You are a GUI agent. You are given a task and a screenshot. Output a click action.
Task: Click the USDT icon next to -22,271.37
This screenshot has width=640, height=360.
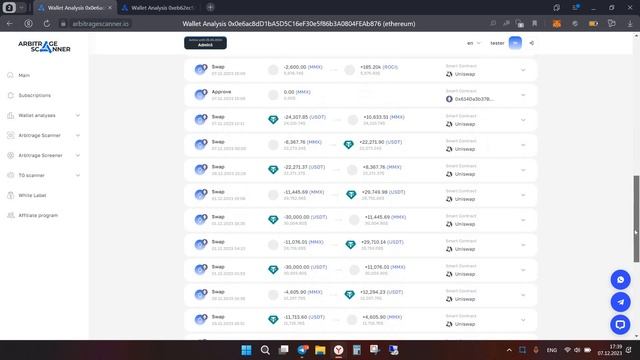click(x=273, y=169)
